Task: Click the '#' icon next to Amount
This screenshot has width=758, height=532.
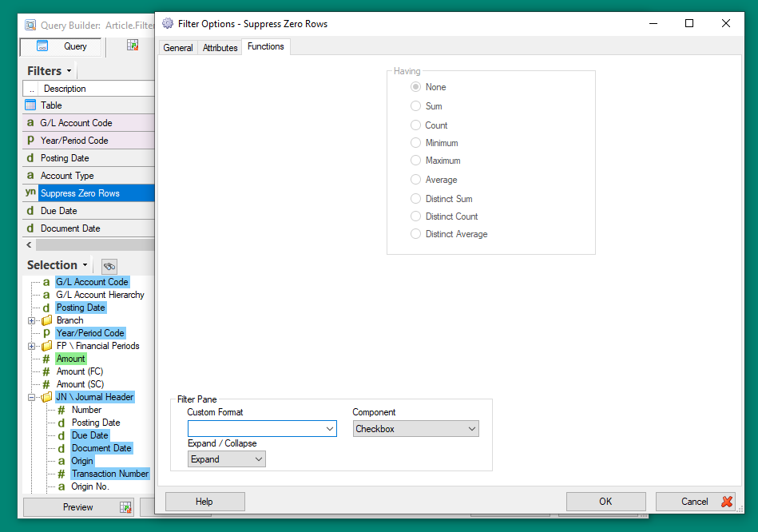Action: [46, 359]
